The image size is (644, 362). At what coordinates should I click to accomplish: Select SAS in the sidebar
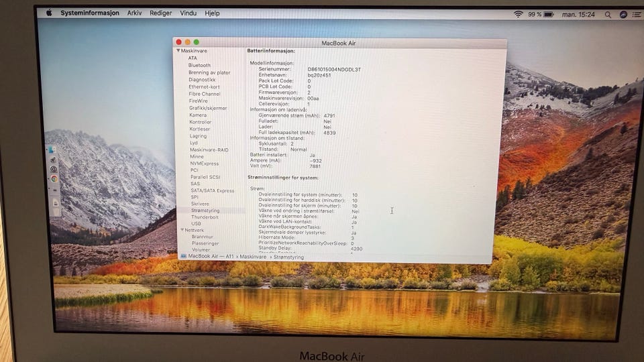[x=195, y=184]
